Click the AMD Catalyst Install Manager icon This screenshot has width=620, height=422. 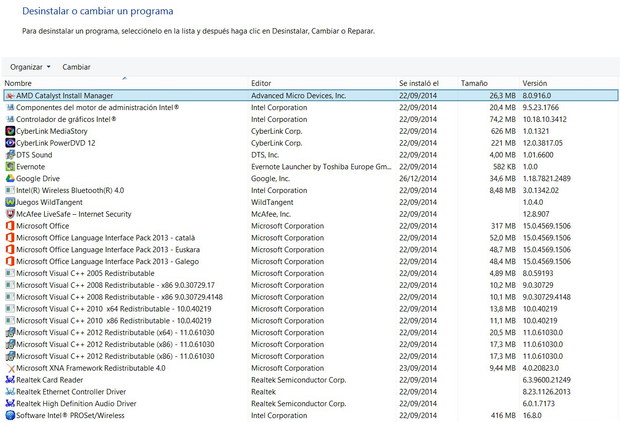(x=10, y=96)
